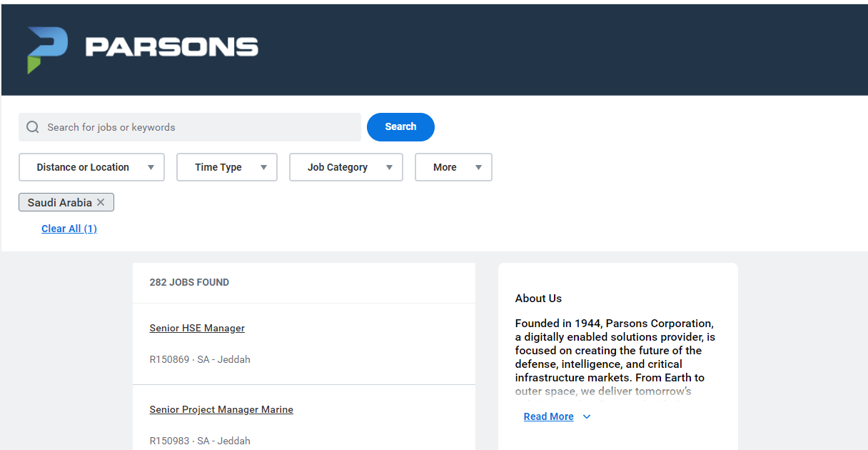Click the R150983 · SA - Jeddah text
Viewport: 868px width, 450px height.
[200, 441]
